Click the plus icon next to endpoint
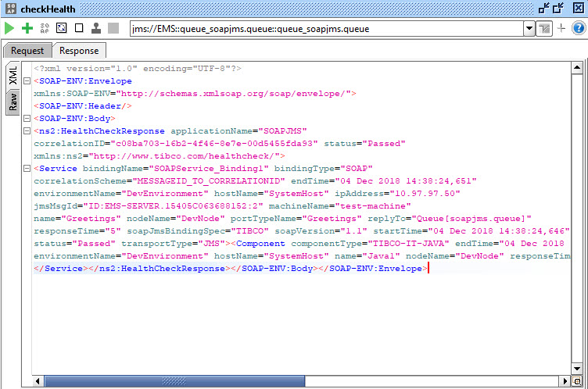This screenshot has width=588, height=389. [561, 28]
